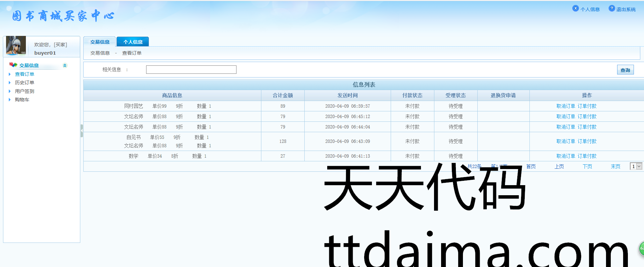Screen dimensions: 644x267
Task: Collapse the 交易信息 sidebar section chevron
Action: pyautogui.click(x=65, y=65)
